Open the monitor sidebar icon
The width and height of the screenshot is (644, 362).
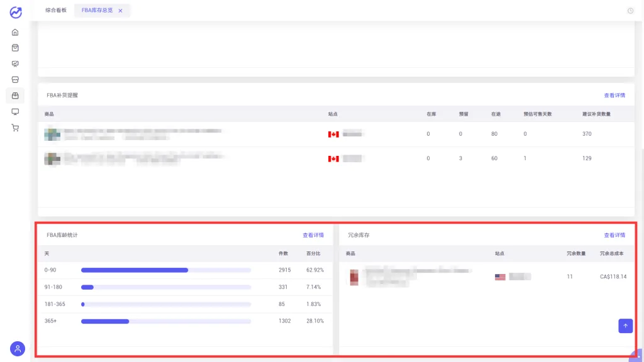tap(15, 112)
